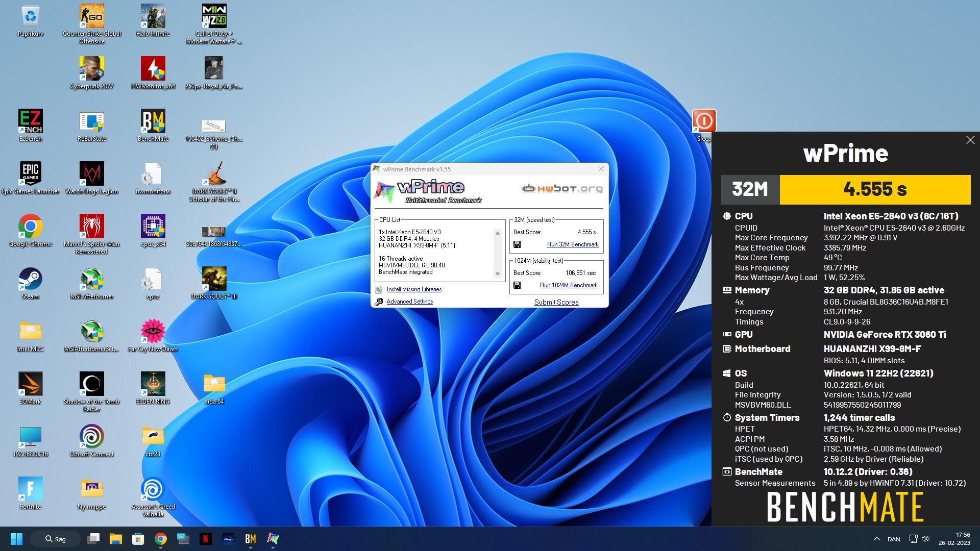980x551 pixels.
Task: Open Netflix from the taskbar
Action: pyautogui.click(x=206, y=539)
